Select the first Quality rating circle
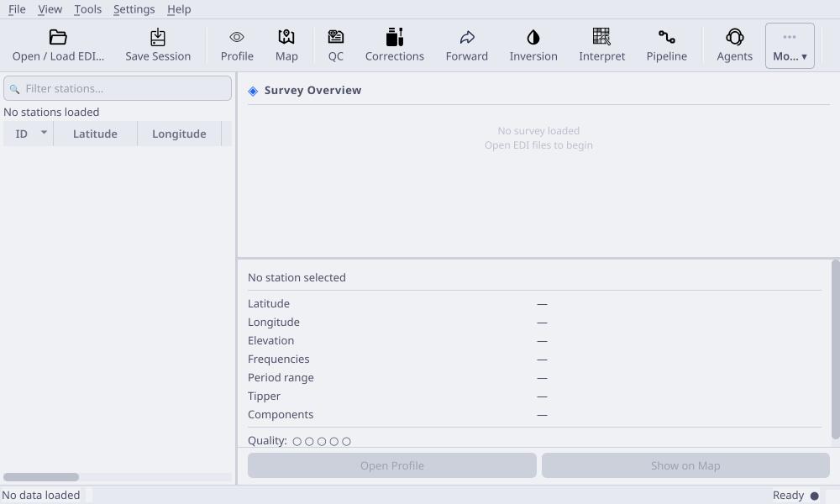The height and width of the screenshot is (504, 840). [297, 441]
